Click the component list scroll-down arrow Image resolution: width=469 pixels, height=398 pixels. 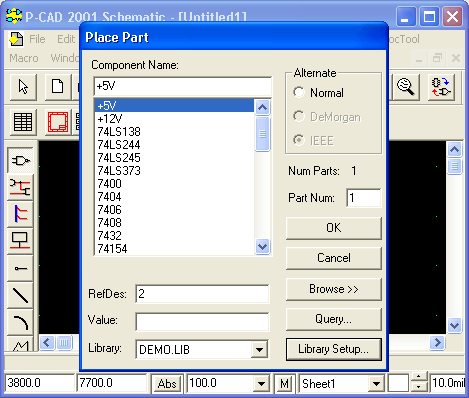(x=262, y=247)
